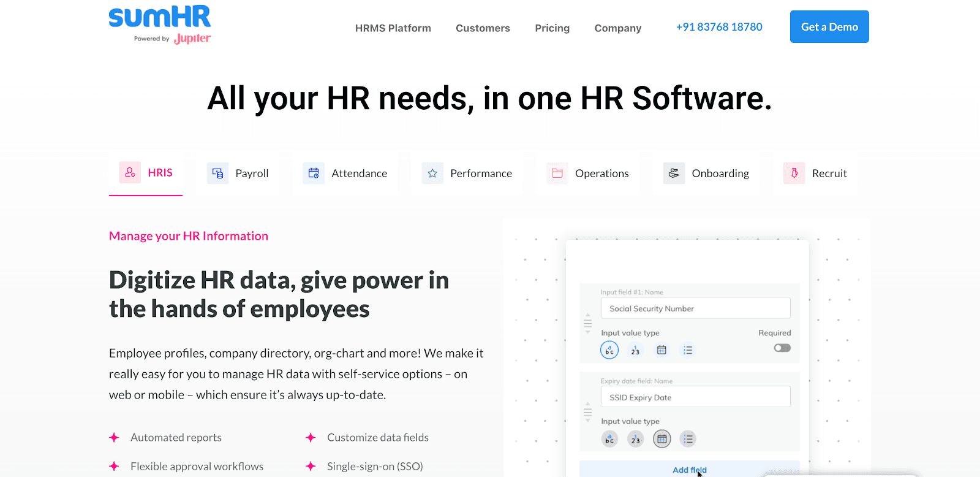Click the +91 83768 18780 phone link
The height and width of the screenshot is (477, 980).
719,27
